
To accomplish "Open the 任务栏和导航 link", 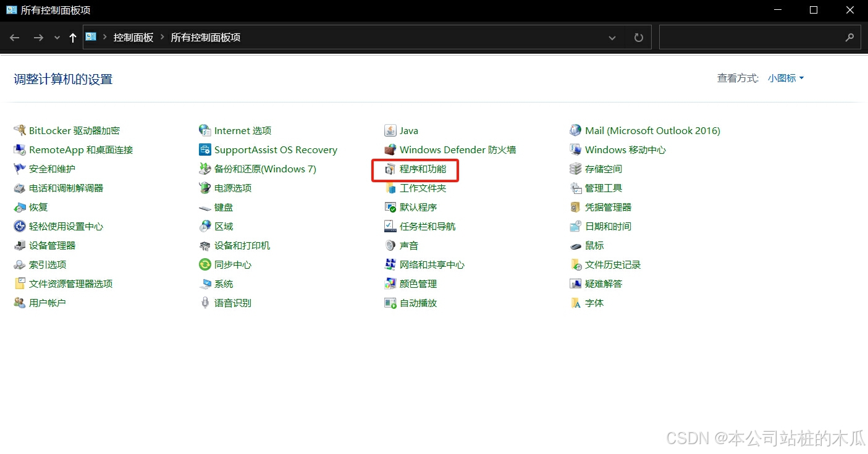I will pyautogui.click(x=428, y=226).
